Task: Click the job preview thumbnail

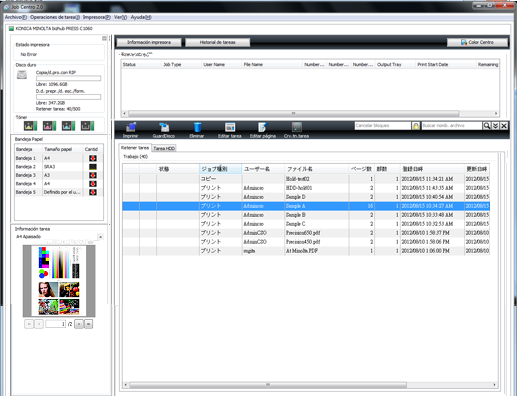Action: point(59,281)
